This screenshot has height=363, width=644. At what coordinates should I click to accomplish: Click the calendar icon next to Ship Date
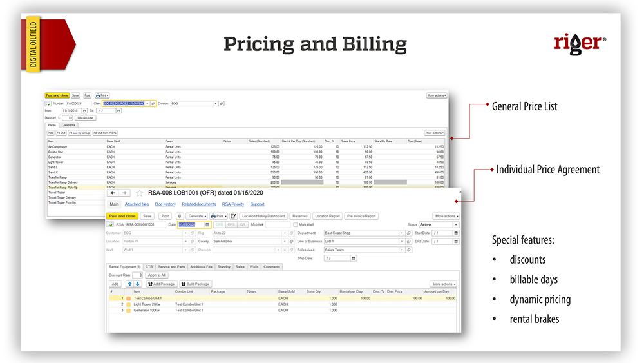[353, 258]
